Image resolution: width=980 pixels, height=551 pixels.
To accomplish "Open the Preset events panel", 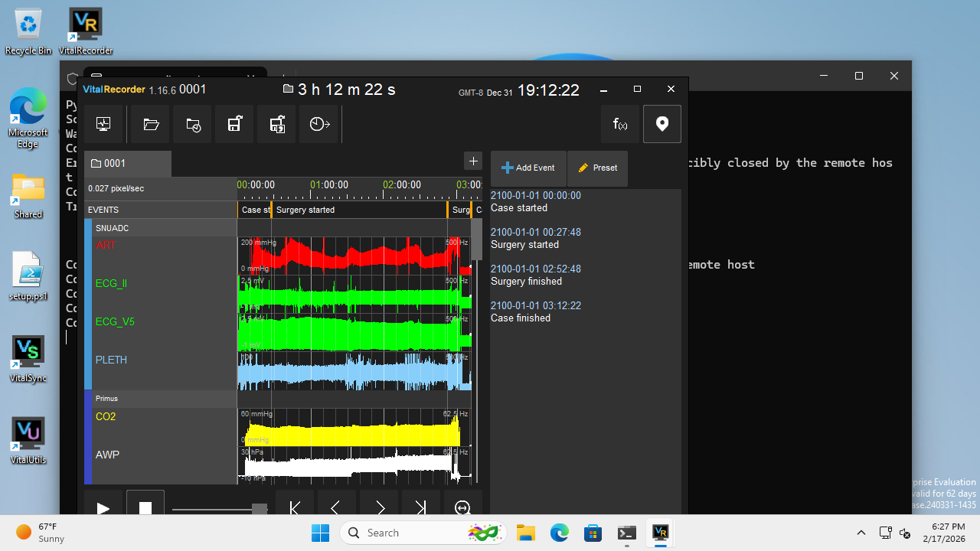I will pos(596,168).
